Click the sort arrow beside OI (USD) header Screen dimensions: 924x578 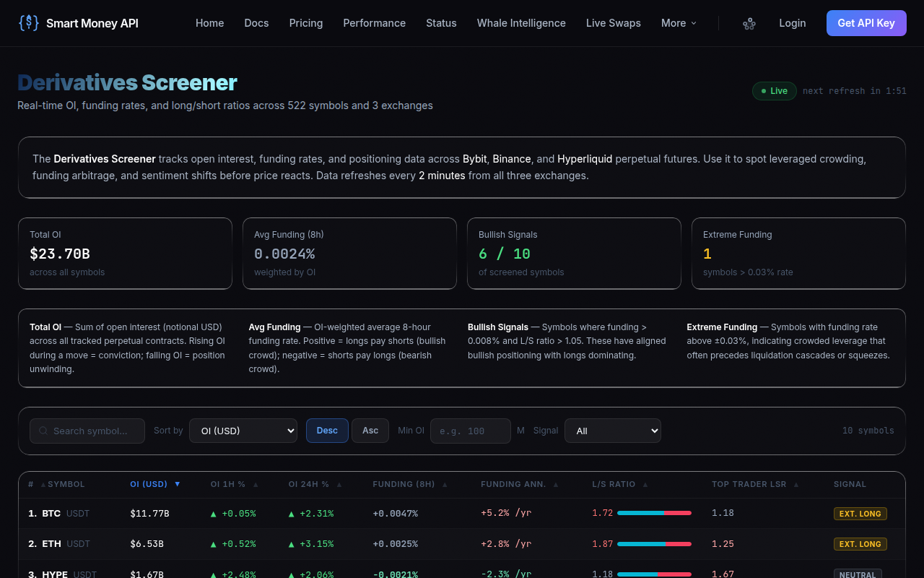coord(178,484)
